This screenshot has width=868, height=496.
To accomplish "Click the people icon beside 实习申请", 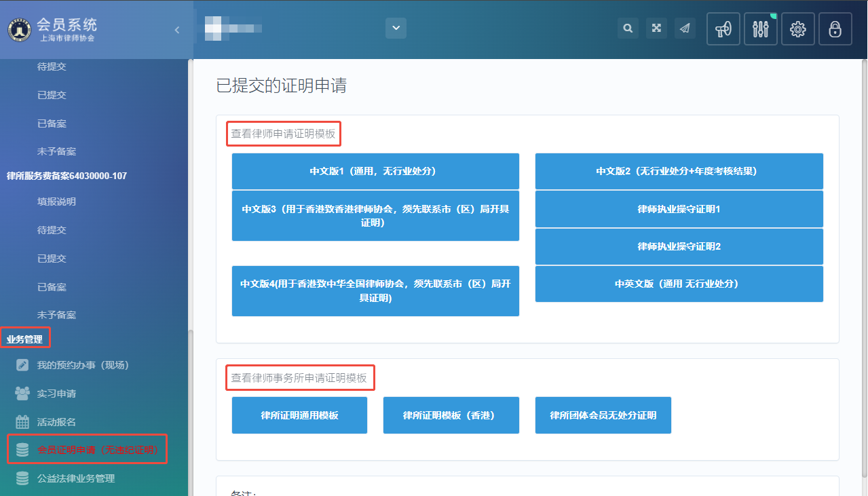I will [22, 394].
